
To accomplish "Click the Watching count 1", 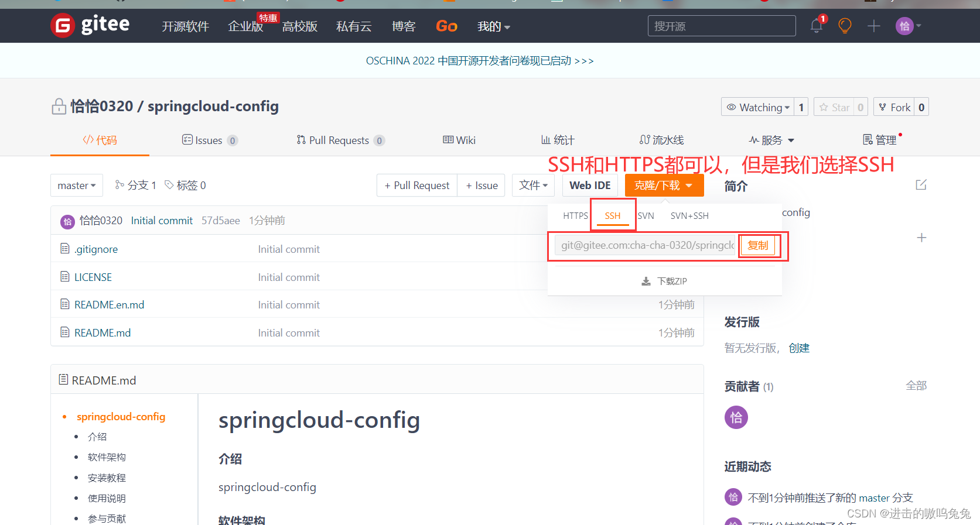I will point(801,107).
